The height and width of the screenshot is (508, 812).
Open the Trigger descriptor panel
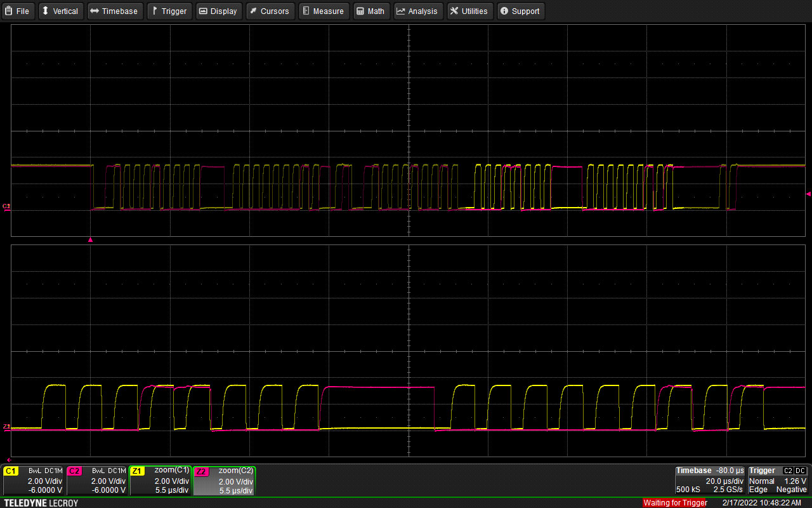778,480
